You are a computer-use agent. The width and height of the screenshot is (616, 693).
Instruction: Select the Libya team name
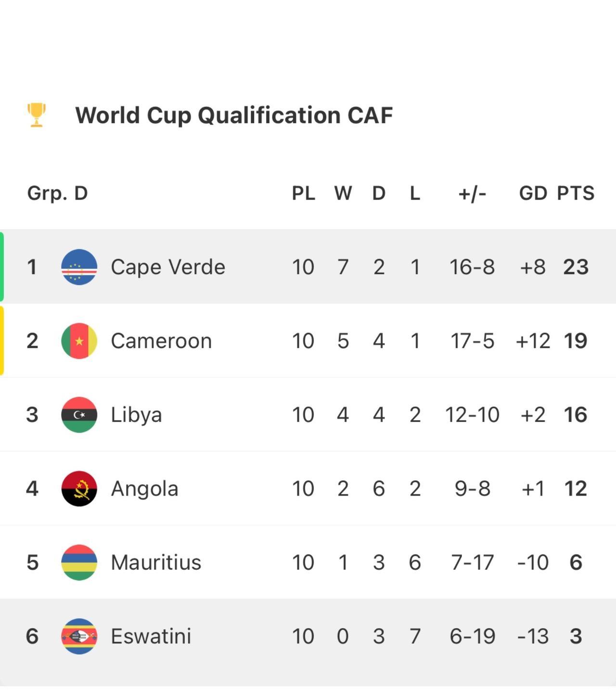coord(136,415)
